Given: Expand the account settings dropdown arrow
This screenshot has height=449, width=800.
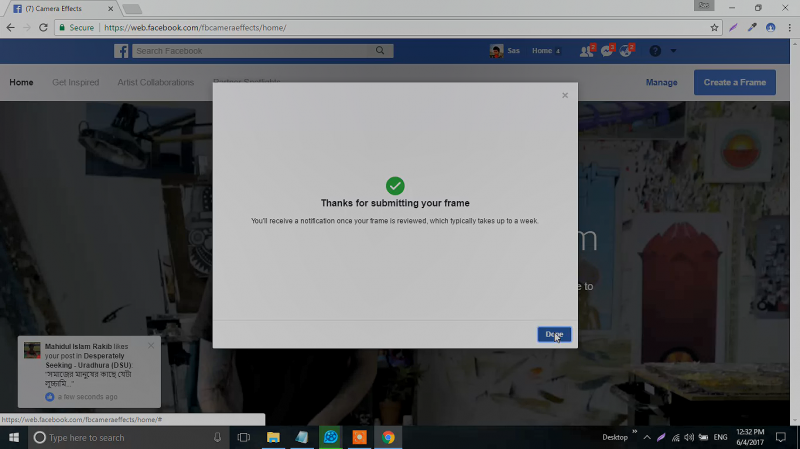Looking at the screenshot, I should coord(673,51).
